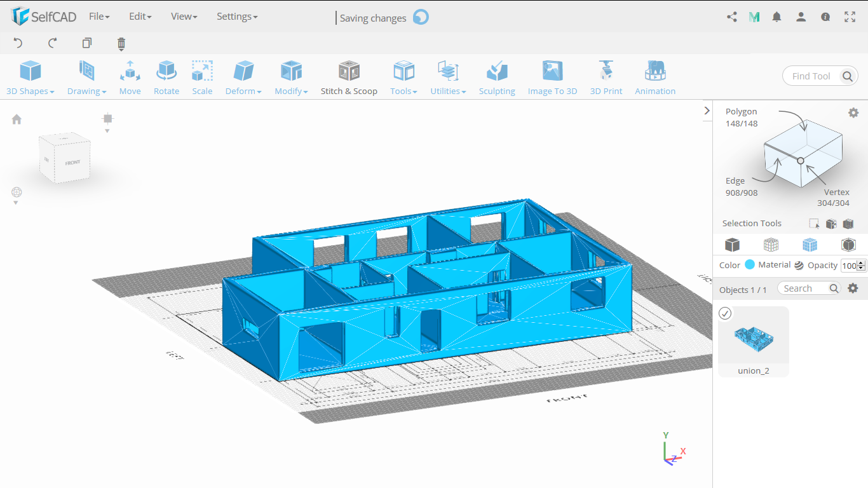Image resolution: width=868 pixels, height=488 pixels.
Task: Open the green M marketplace icon
Action: click(754, 17)
